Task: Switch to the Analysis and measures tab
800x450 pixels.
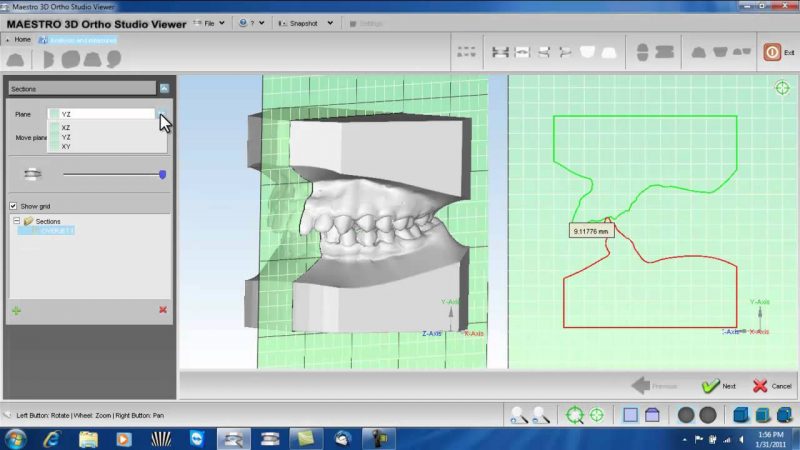Action: (78, 40)
